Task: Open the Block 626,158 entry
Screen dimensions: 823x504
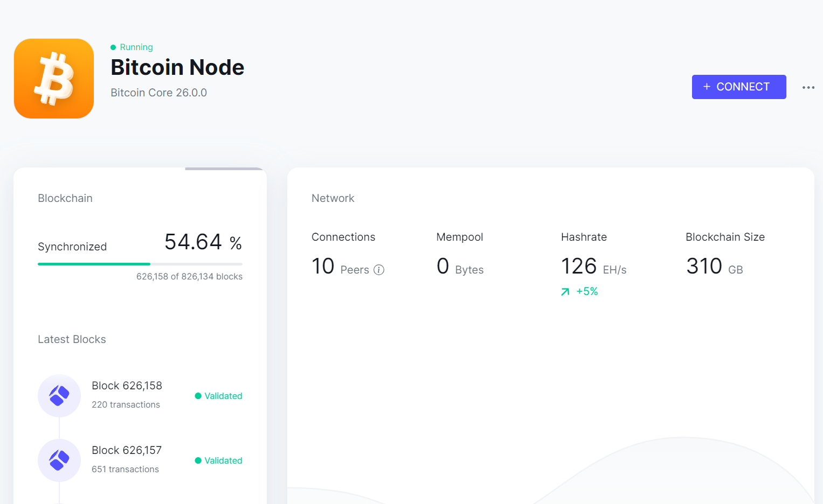Action: coord(140,396)
